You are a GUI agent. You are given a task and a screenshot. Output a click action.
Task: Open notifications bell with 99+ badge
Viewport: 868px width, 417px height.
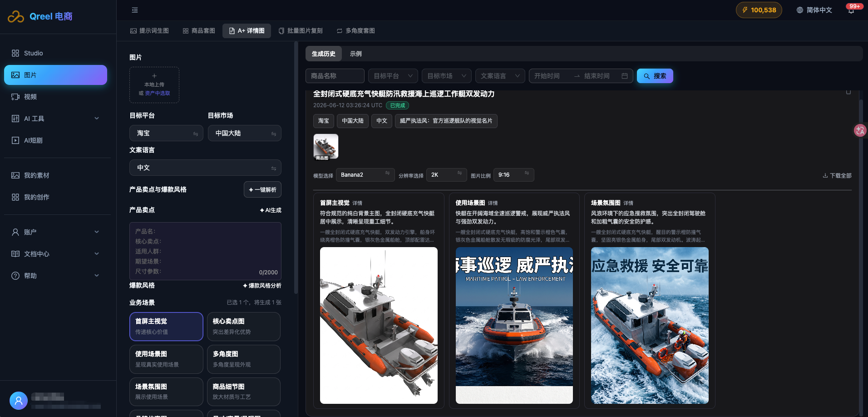pyautogui.click(x=851, y=10)
